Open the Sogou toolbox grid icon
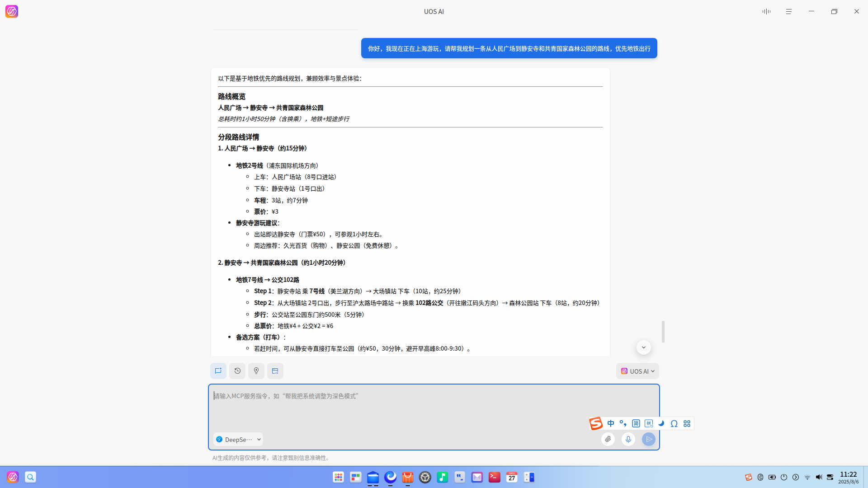 click(x=687, y=423)
